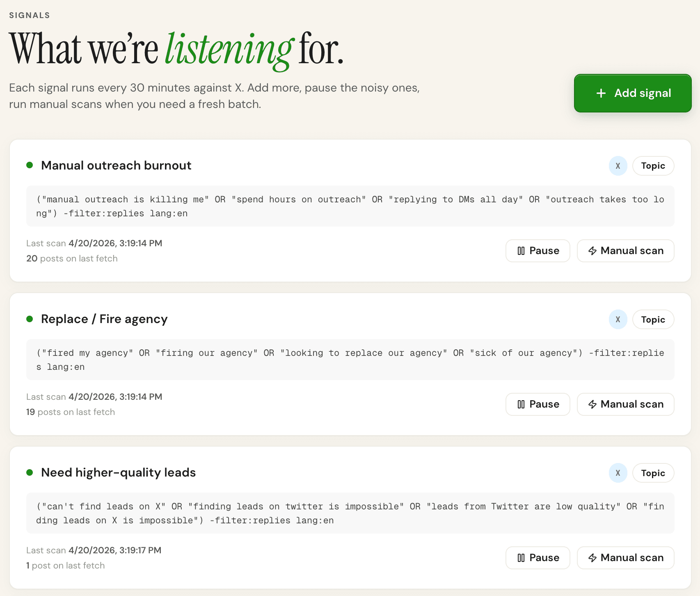
Task: Click the query box starting "can't find leads on X"
Action: (350, 513)
